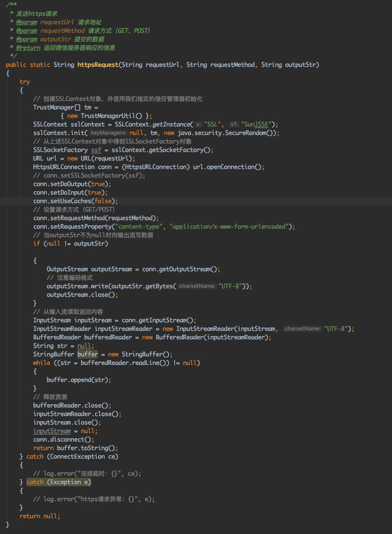Click commented log.error "https请求异常" line
392x534 pixels.
pos(94,499)
